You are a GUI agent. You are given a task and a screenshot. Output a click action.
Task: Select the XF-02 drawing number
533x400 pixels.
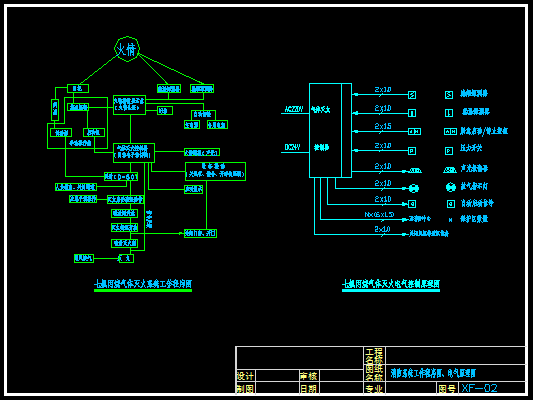479,388
